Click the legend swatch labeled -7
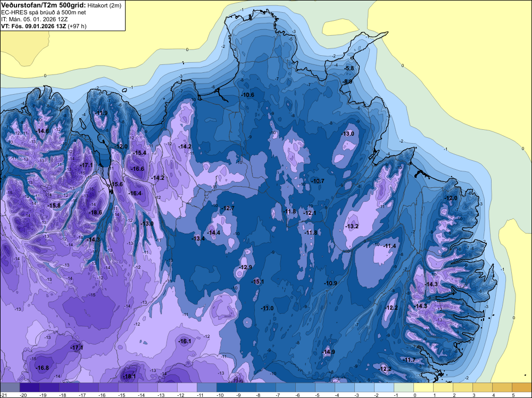 [x=285, y=387]
